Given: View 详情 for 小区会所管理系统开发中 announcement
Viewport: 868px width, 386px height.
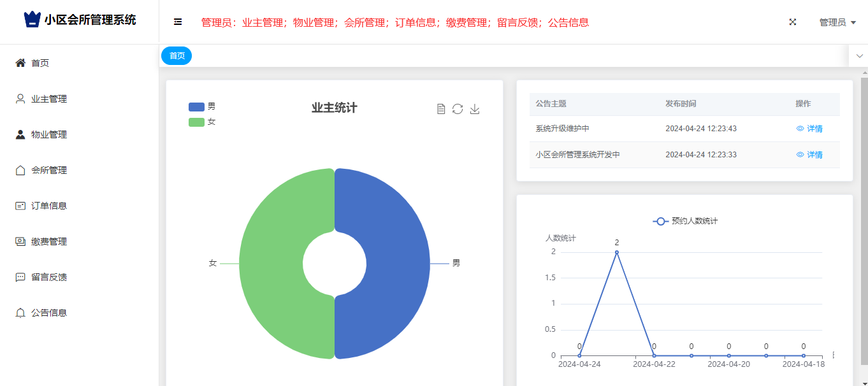Looking at the screenshot, I should pos(809,155).
